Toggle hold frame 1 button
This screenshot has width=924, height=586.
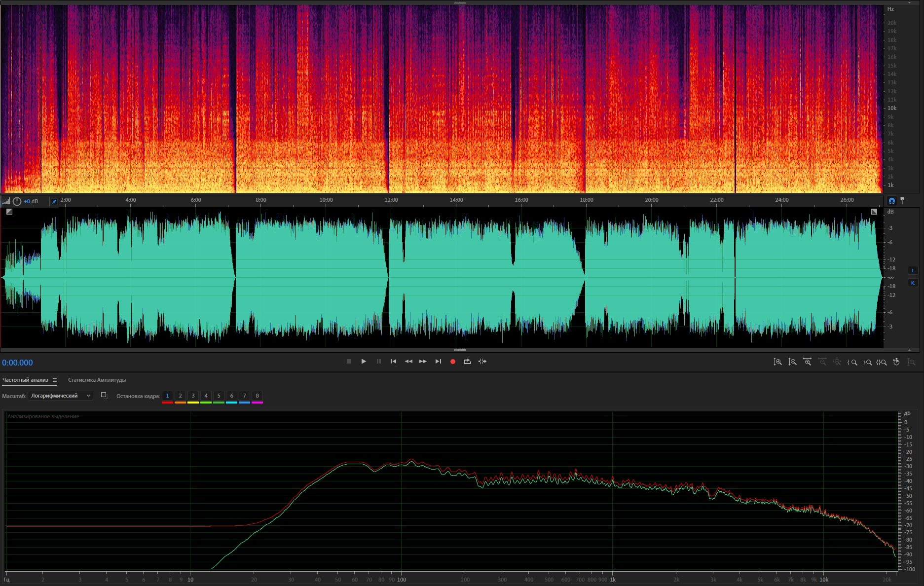(167, 396)
